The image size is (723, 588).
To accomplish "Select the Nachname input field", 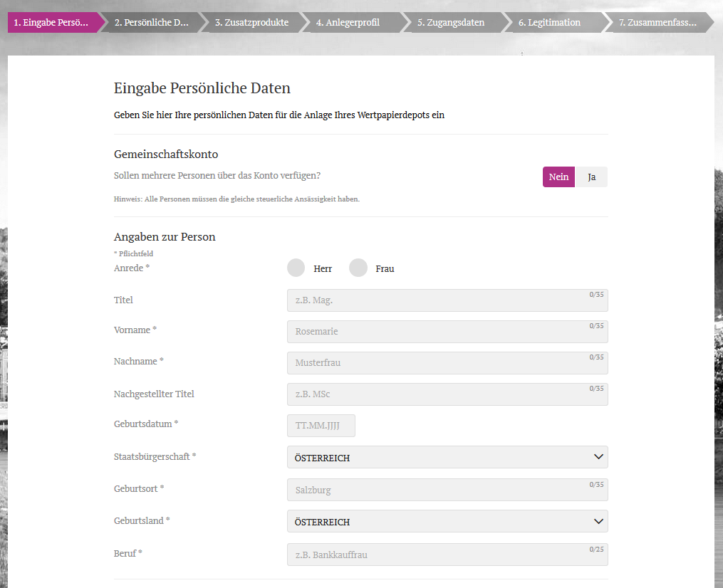I will tap(447, 362).
